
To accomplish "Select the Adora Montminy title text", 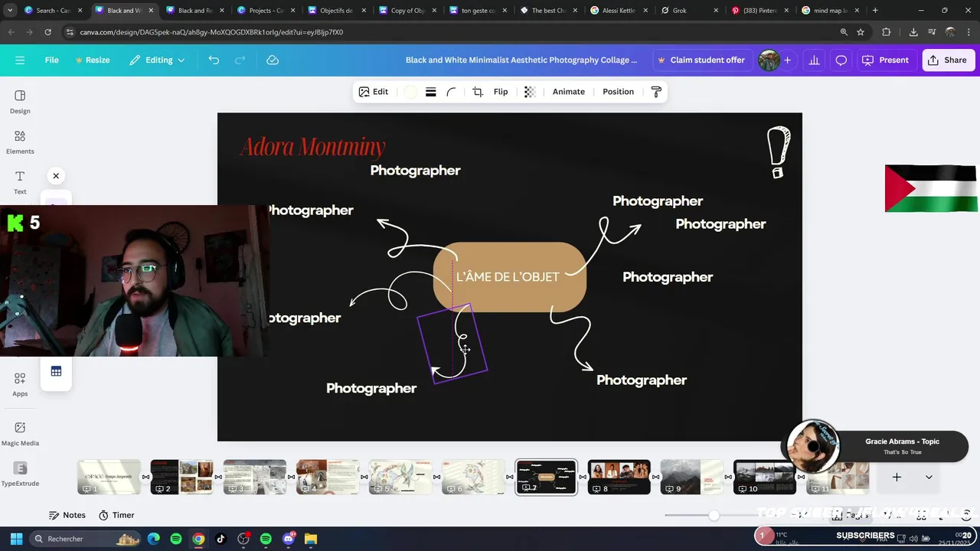I will [x=312, y=146].
